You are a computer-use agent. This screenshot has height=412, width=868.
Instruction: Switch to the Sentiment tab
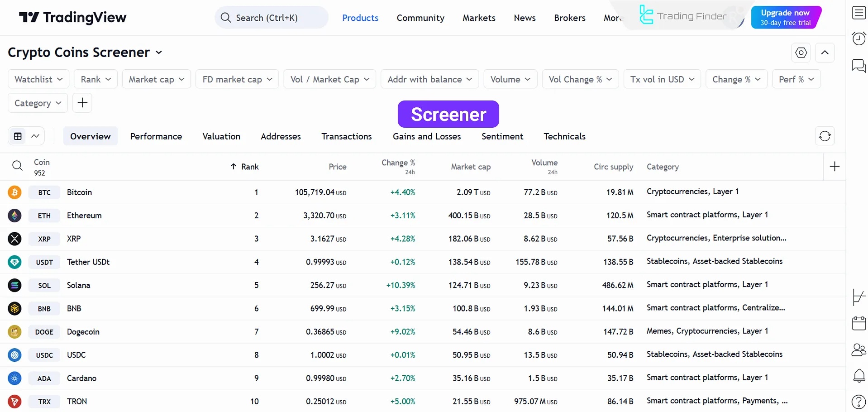coord(502,136)
